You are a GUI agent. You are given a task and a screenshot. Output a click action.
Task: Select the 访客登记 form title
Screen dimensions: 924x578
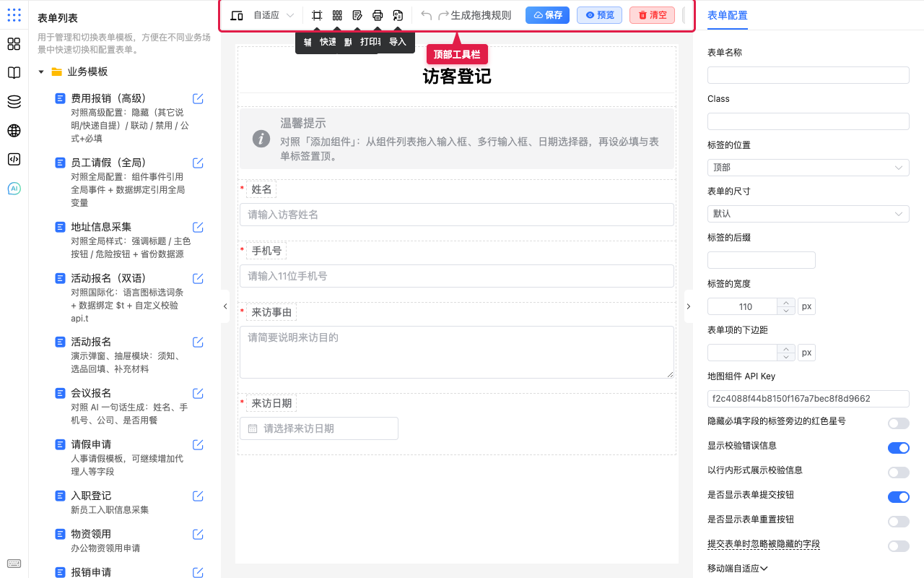click(457, 77)
